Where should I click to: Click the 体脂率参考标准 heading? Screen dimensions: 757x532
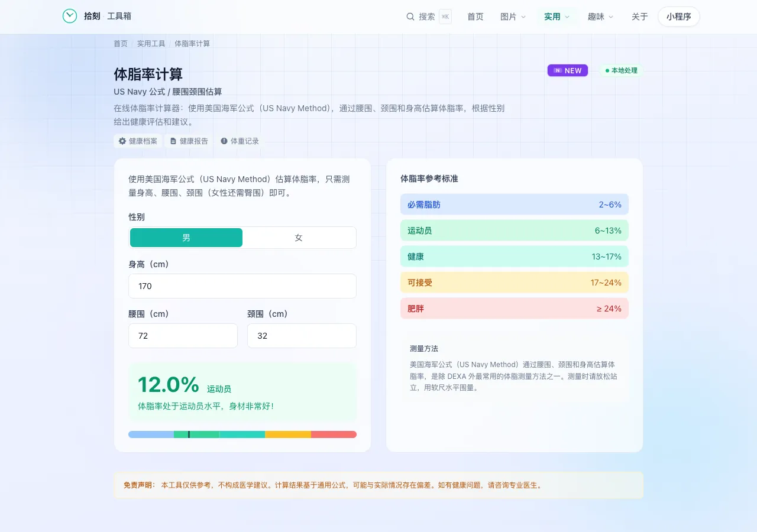(x=429, y=179)
